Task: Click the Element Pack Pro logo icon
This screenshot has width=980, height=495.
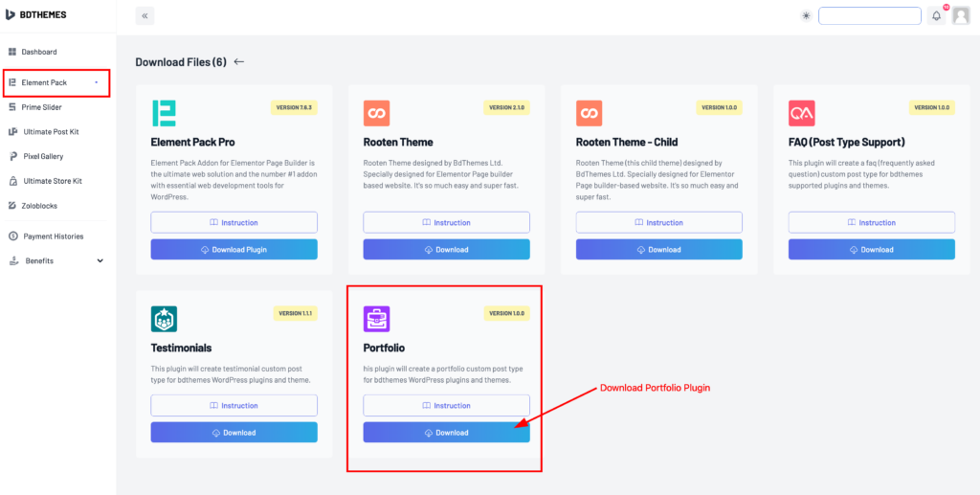Action: 164,113
